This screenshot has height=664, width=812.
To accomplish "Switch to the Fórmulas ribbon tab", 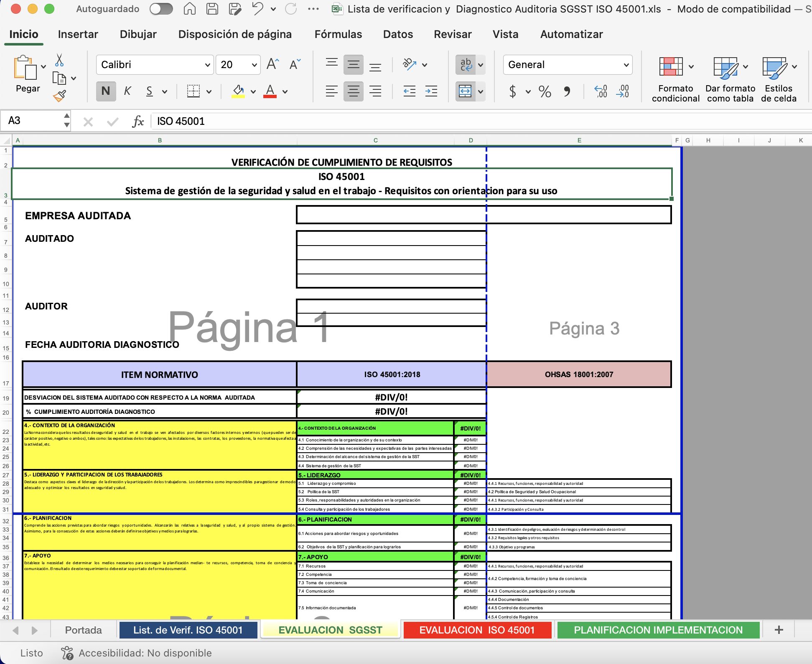I will point(338,34).
